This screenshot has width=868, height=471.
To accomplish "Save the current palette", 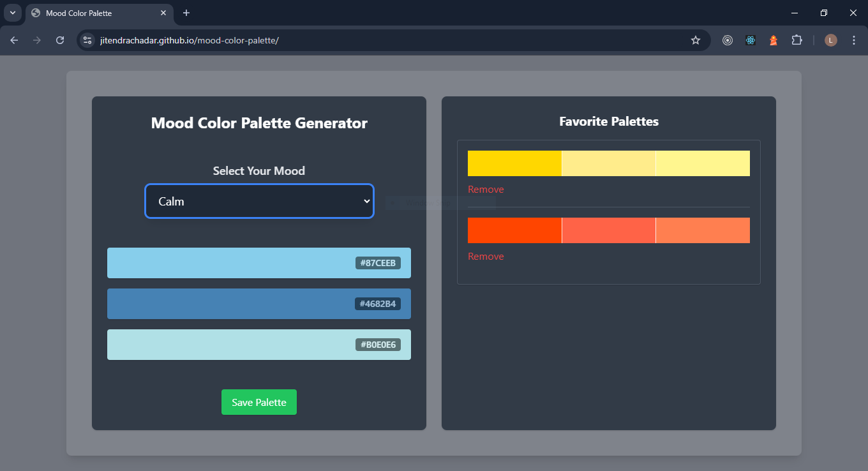I will pos(259,402).
